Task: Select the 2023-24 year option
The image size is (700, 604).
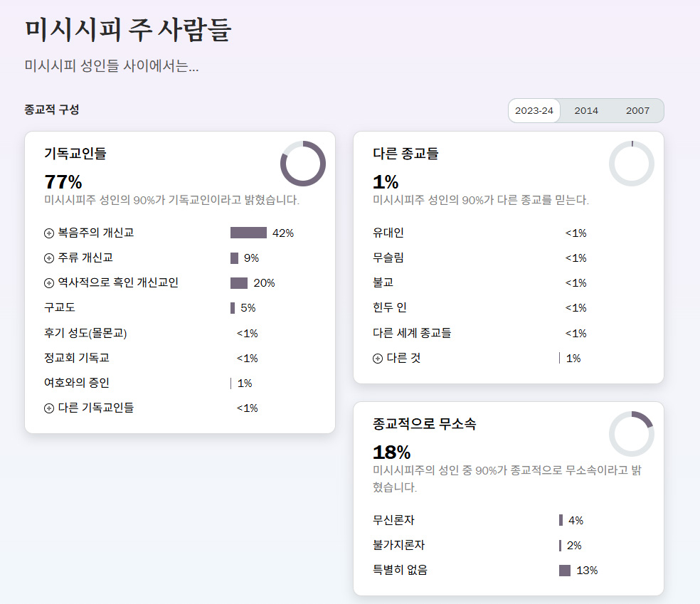Action: click(x=534, y=111)
